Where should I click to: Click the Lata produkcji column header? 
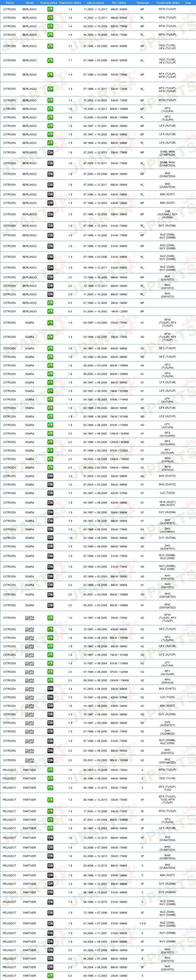(95, 3)
